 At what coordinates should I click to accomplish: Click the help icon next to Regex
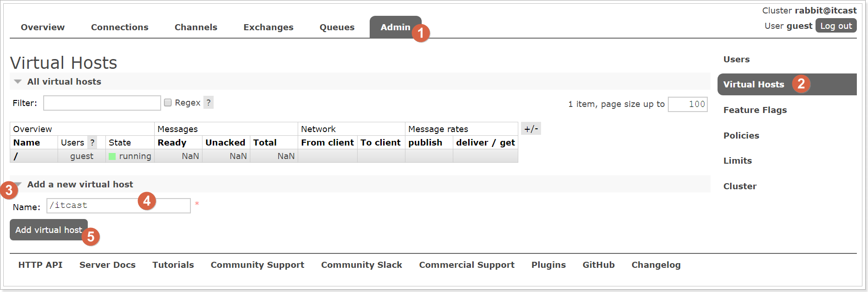pos(209,103)
